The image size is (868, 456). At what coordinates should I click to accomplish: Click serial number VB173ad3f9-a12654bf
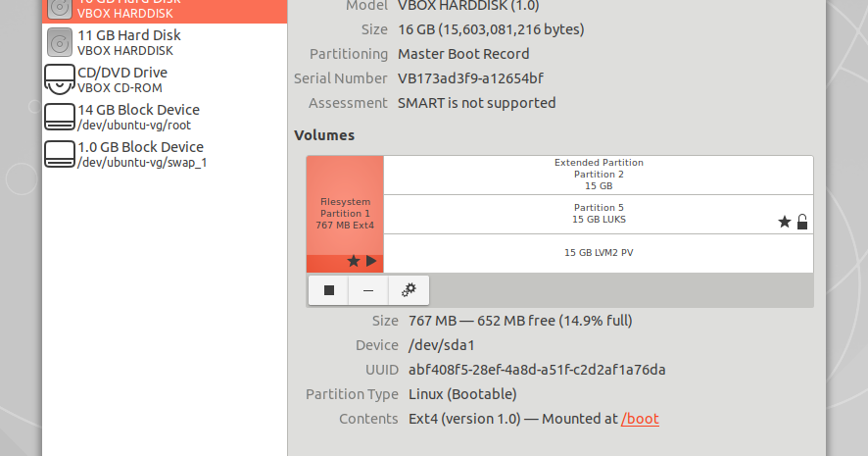(x=470, y=78)
